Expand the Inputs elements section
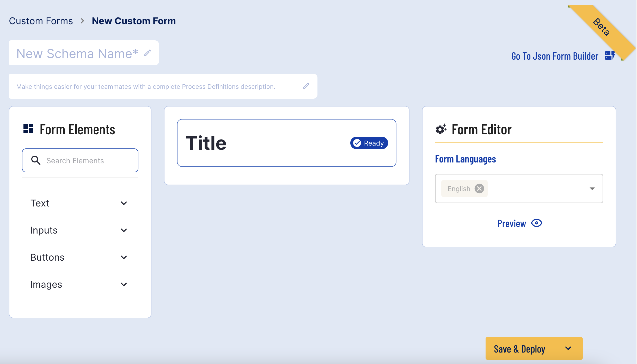This screenshot has width=637, height=364. point(124,230)
